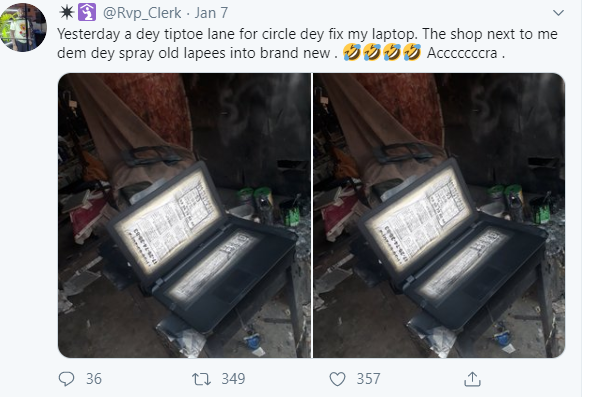Click the tweet text starting 'Yesterday a dey'
Image resolution: width=605 pixels, height=397 pixels.
[308, 43]
